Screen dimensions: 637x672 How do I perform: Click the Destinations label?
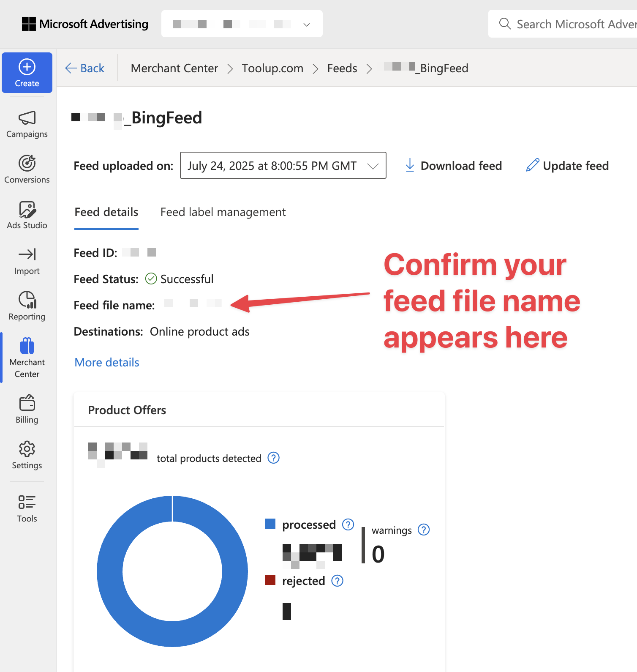tap(109, 331)
